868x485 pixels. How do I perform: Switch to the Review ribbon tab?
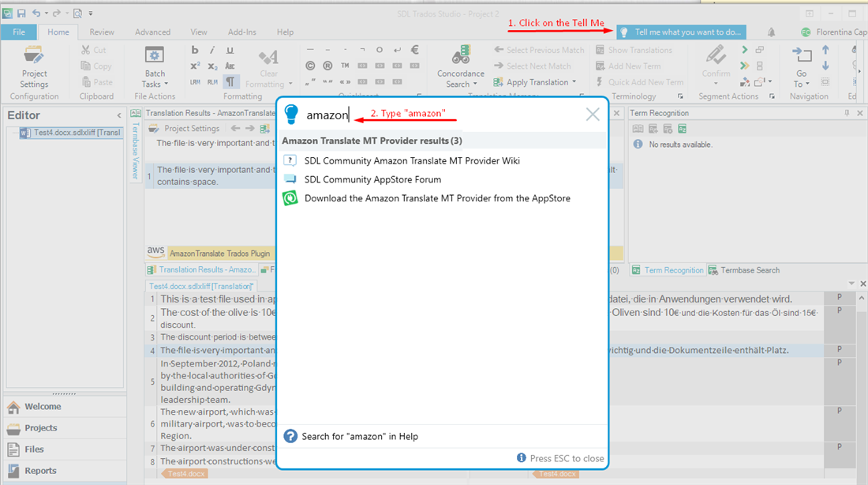tap(102, 32)
